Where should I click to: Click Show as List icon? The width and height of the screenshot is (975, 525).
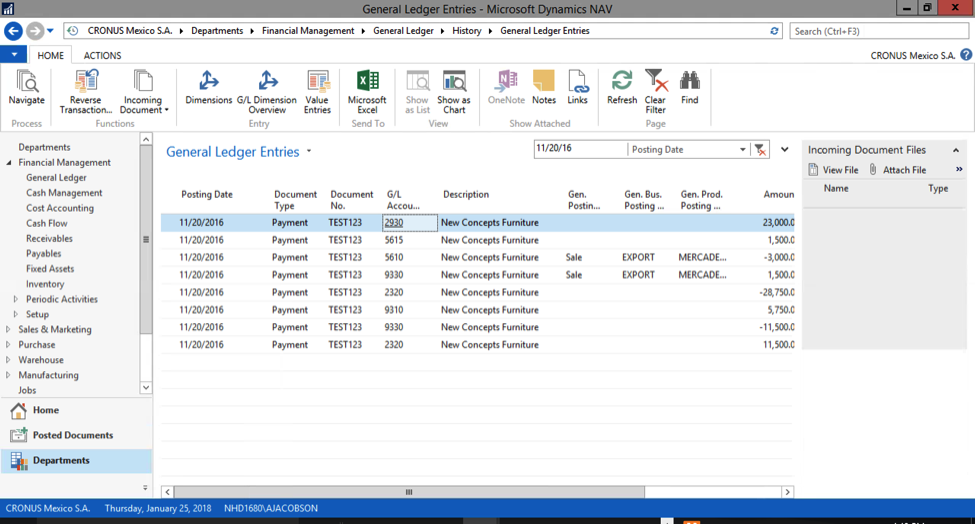417,92
